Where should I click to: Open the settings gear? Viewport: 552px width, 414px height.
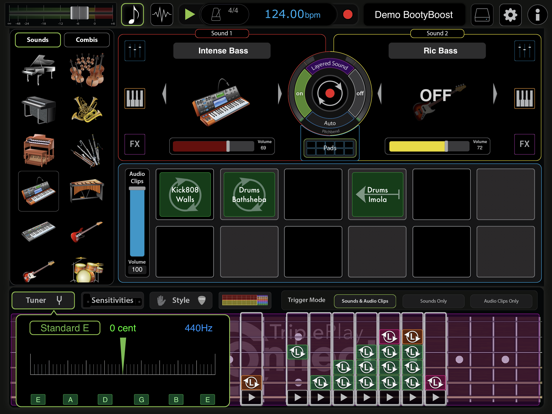pos(510,15)
